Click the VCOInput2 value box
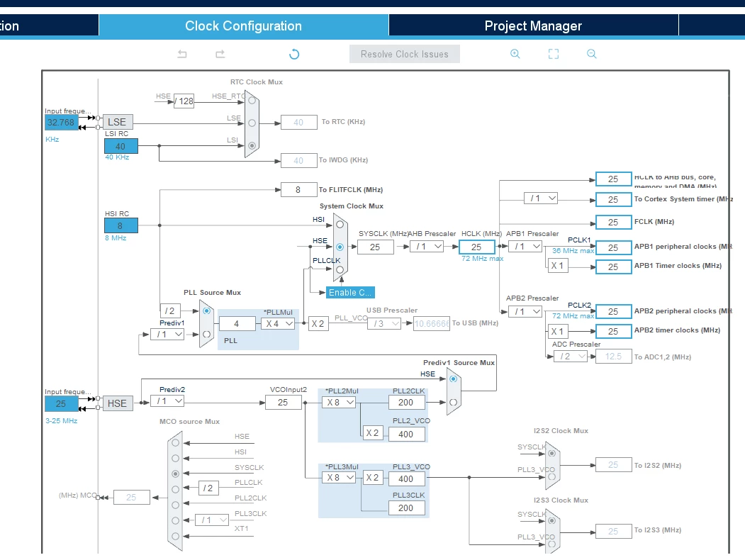The height and width of the screenshot is (560, 745). [283, 403]
